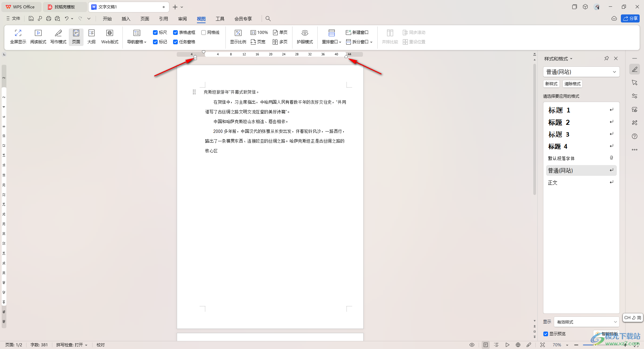Switch to the 插入 ribbon tab
Screen dimensions: 644x349
point(126,19)
